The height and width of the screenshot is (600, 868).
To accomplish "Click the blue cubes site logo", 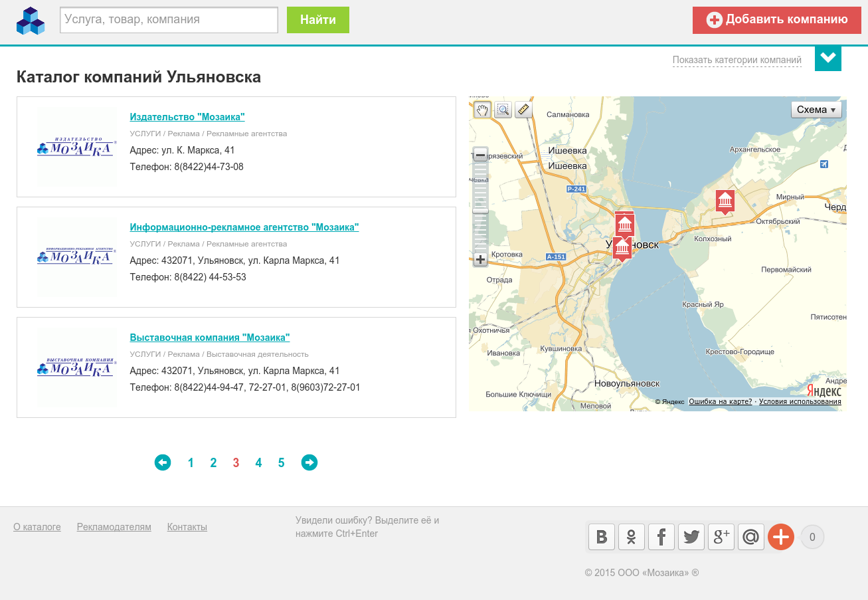I will pyautogui.click(x=31, y=21).
